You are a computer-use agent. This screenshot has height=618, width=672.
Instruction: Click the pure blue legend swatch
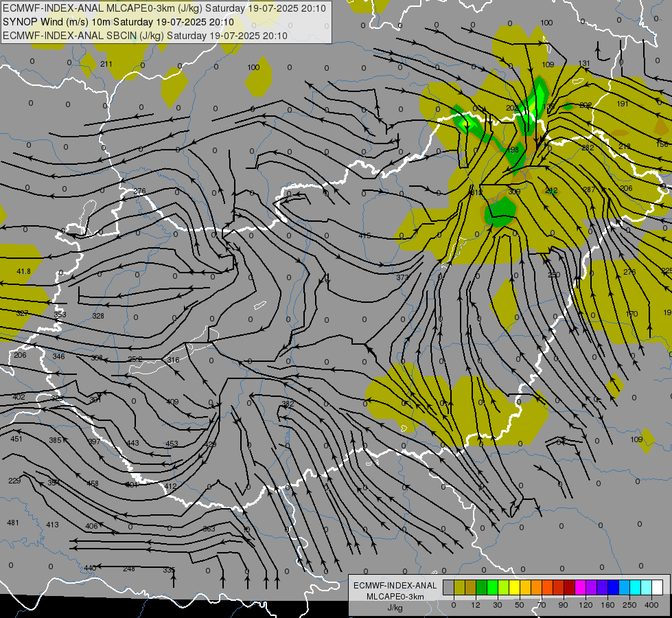[613, 587]
